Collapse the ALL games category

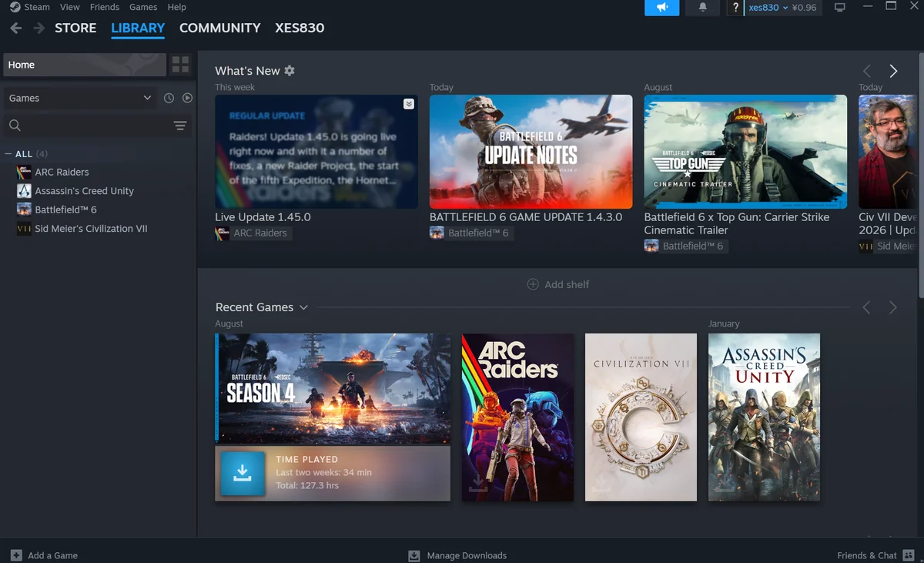pyautogui.click(x=8, y=154)
